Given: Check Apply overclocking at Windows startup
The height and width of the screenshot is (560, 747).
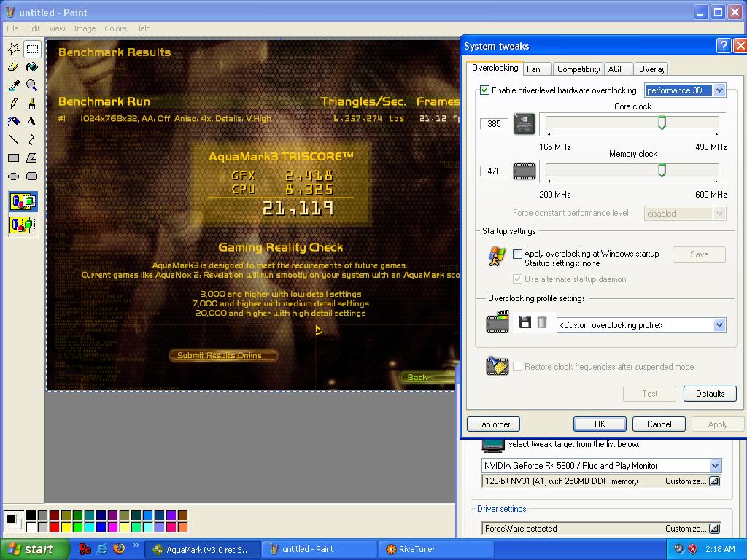Looking at the screenshot, I should tap(517, 254).
